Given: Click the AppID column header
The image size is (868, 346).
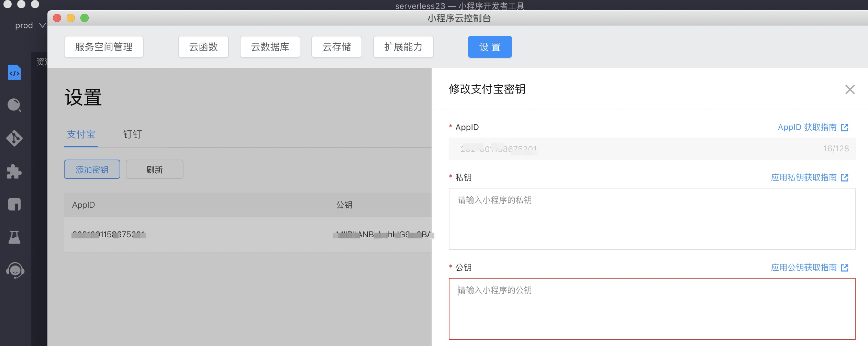Looking at the screenshot, I should pos(84,205).
